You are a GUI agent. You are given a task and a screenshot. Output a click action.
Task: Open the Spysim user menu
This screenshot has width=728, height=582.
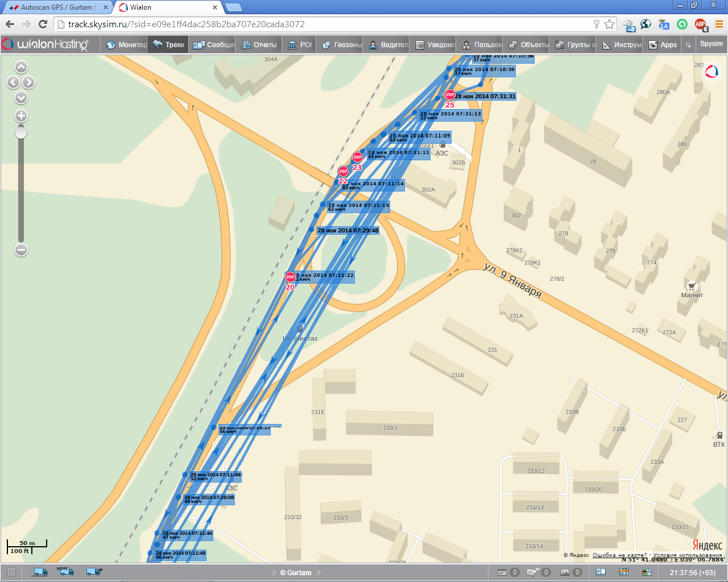point(711,44)
